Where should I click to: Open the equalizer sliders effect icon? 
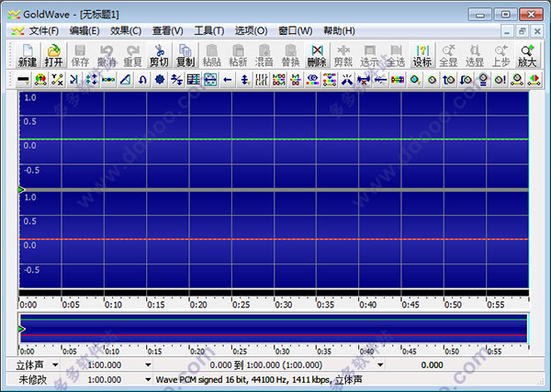(x=262, y=80)
